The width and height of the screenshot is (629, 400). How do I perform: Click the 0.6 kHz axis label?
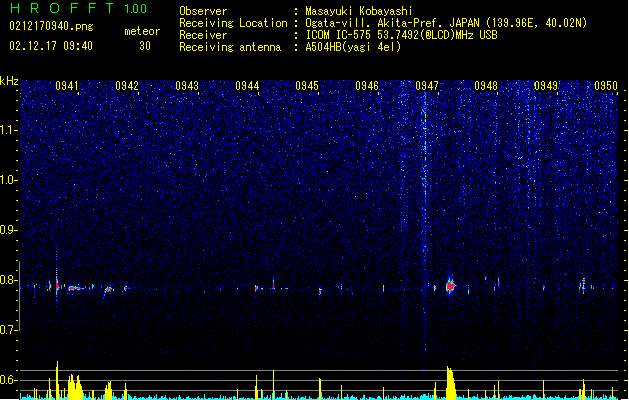[9, 380]
